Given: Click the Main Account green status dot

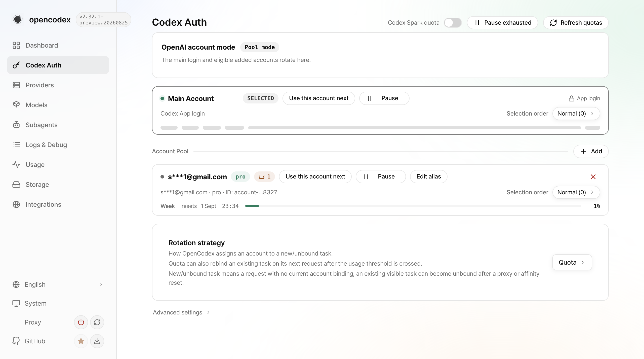Looking at the screenshot, I should coord(162,98).
